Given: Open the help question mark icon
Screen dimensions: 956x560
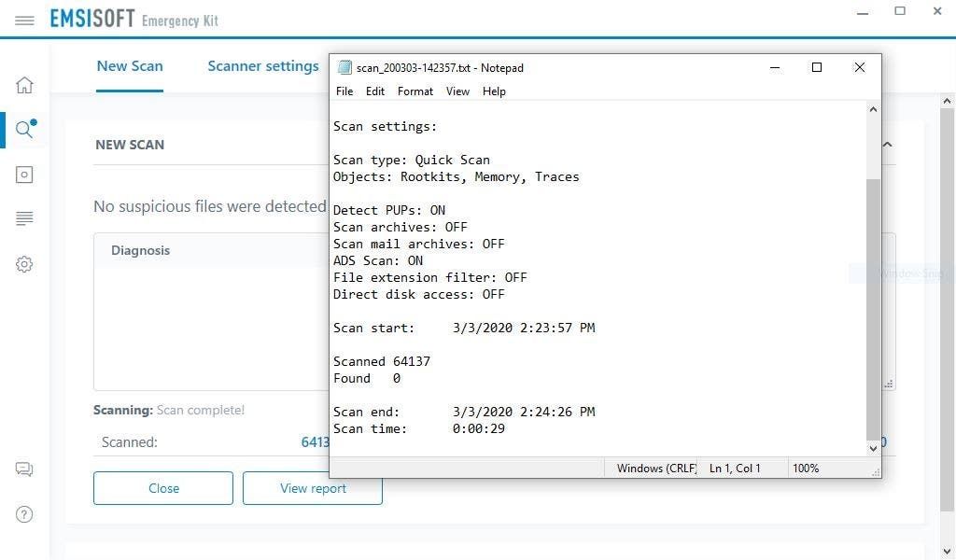Looking at the screenshot, I should [24, 514].
